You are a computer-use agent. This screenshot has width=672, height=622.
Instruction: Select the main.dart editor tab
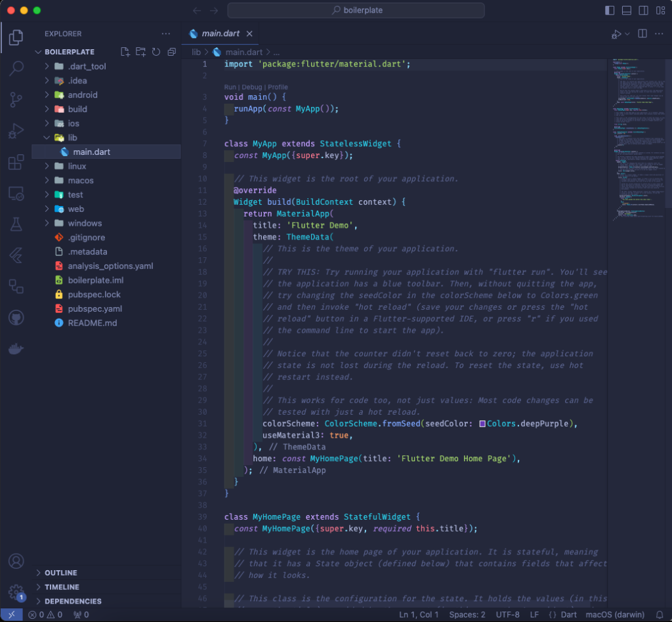point(220,33)
